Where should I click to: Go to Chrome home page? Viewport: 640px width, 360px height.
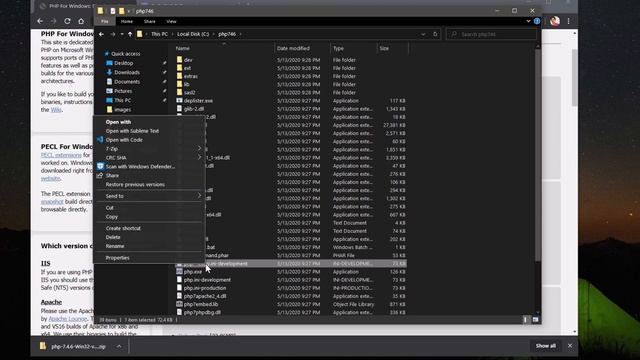[x=81, y=21]
